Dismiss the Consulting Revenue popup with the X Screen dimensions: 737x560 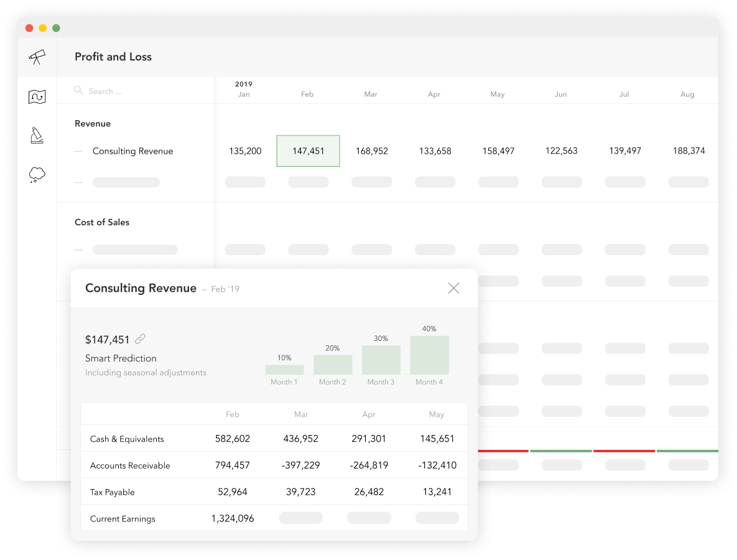tap(453, 287)
